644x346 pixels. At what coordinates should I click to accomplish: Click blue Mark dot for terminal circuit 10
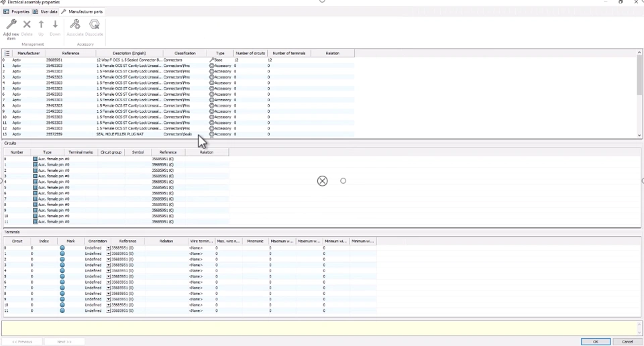click(x=62, y=305)
